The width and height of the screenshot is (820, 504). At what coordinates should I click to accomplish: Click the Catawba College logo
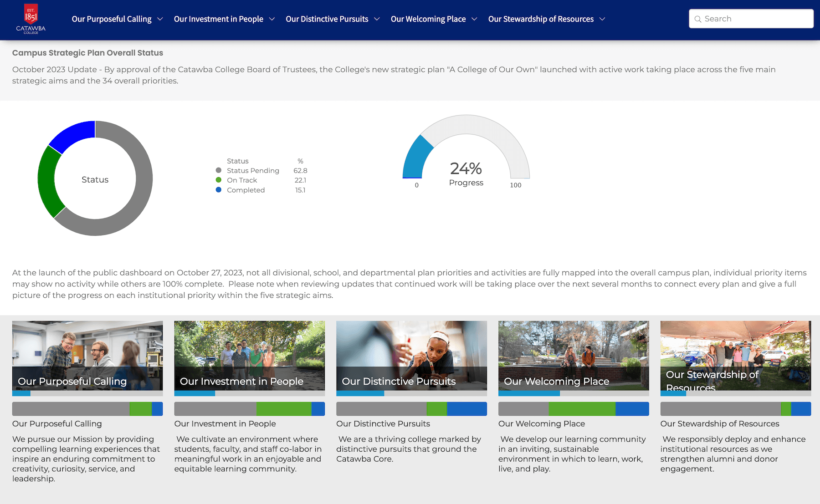[x=31, y=19]
